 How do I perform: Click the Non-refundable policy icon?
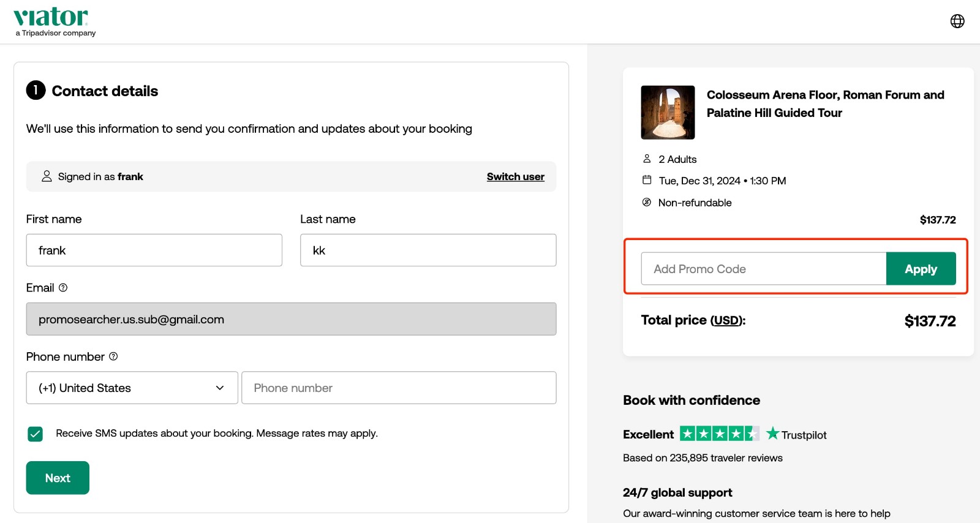click(x=647, y=202)
